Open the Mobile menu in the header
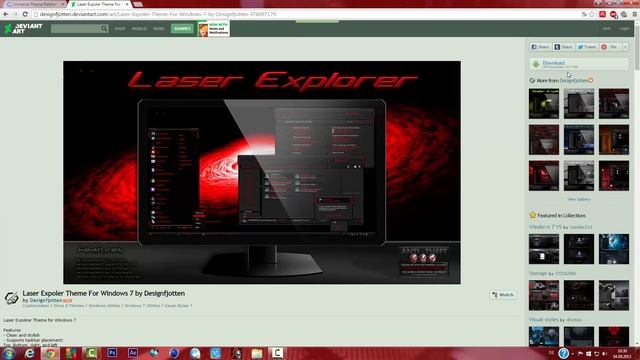This screenshot has width=640, height=360. click(139, 29)
